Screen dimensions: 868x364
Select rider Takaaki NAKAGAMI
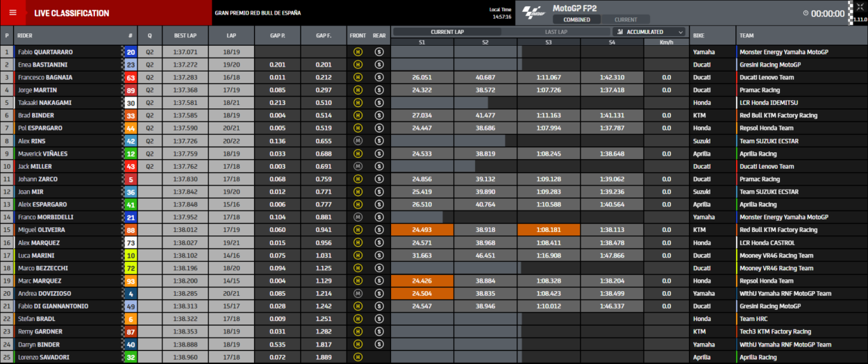pos(44,103)
